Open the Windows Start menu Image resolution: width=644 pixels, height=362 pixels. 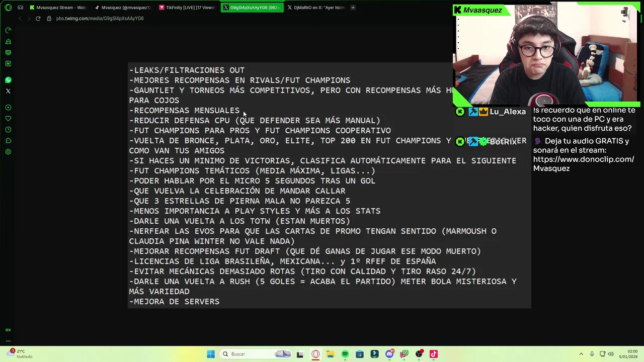[211, 354]
